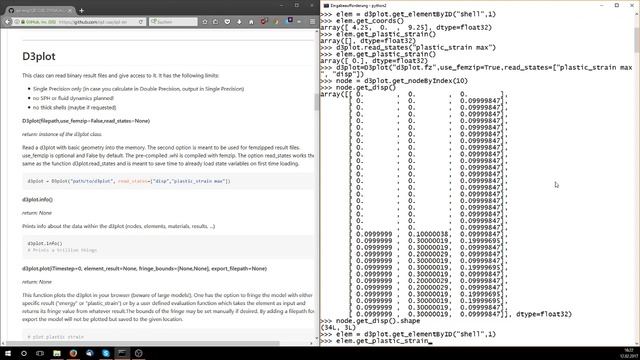Click the D3plot heading

click(39, 56)
